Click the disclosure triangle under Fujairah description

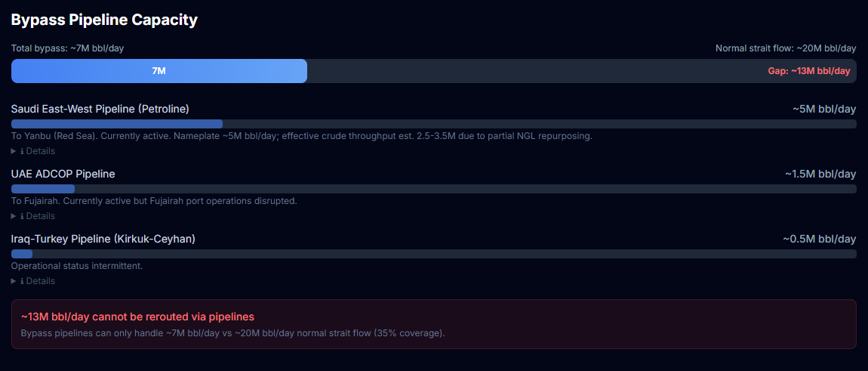14,215
